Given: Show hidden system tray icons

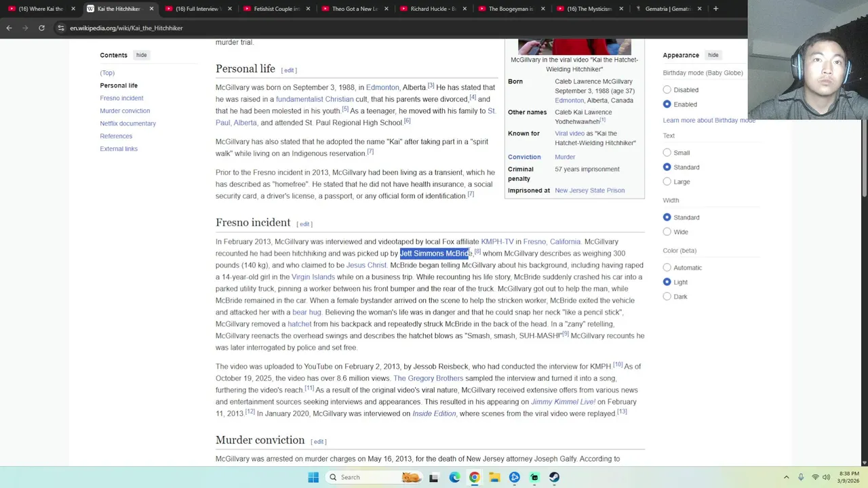Looking at the screenshot, I should pos(787,477).
